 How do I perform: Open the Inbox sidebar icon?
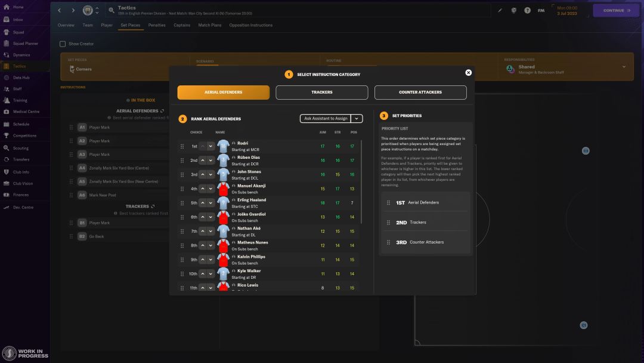pos(7,19)
